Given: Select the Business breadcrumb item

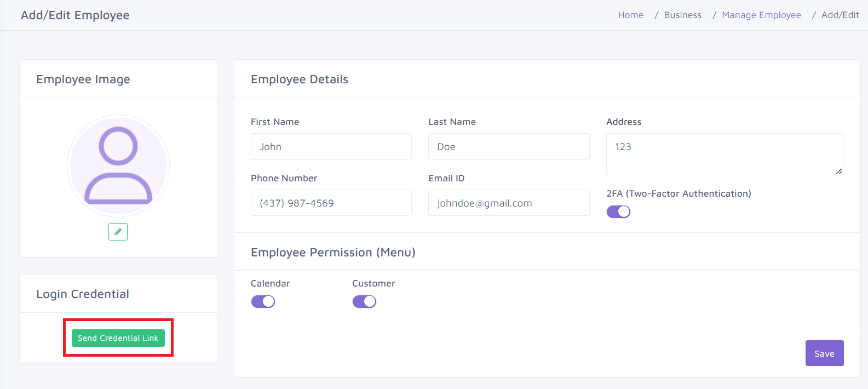Looking at the screenshot, I should pyautogui.click(x=682, y=15).
